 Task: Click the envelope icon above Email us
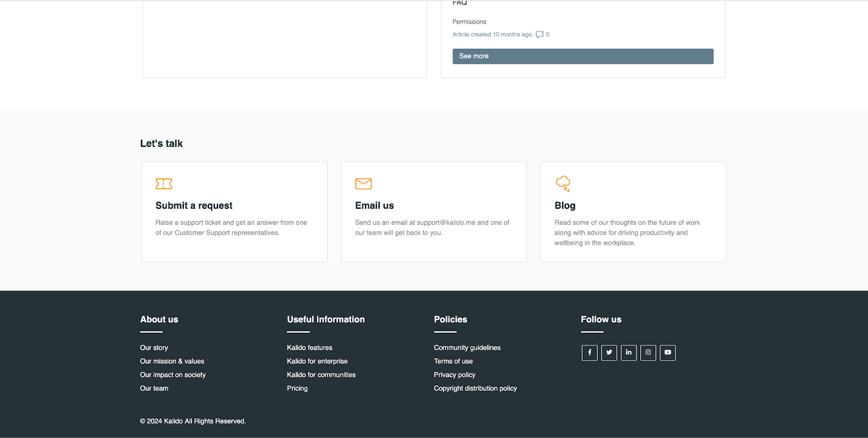[x=363, y=184]
